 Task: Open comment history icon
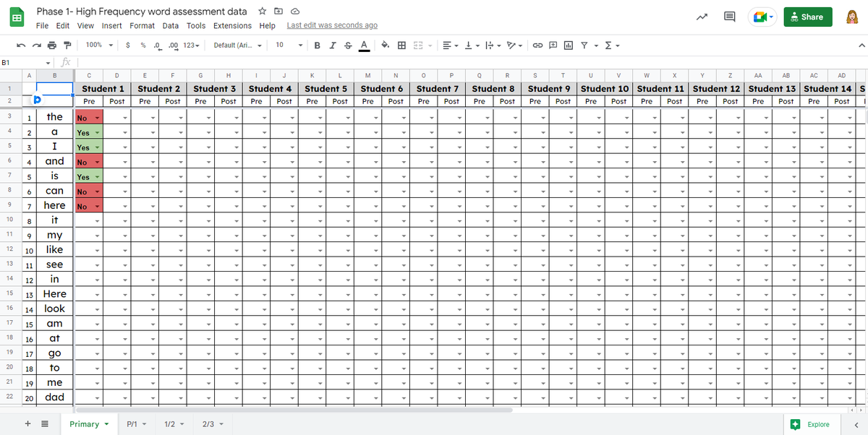pyautogui.click(x=730, y=17)
